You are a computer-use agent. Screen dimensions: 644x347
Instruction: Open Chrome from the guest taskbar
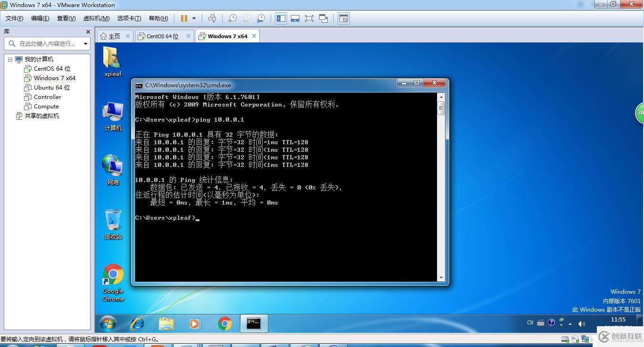(225, 323)
